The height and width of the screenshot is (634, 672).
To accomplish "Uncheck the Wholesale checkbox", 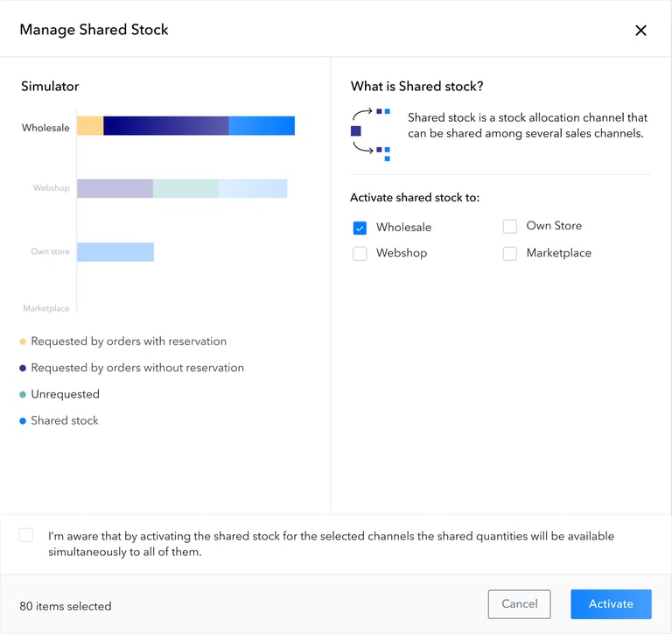I will click(360, 228).
